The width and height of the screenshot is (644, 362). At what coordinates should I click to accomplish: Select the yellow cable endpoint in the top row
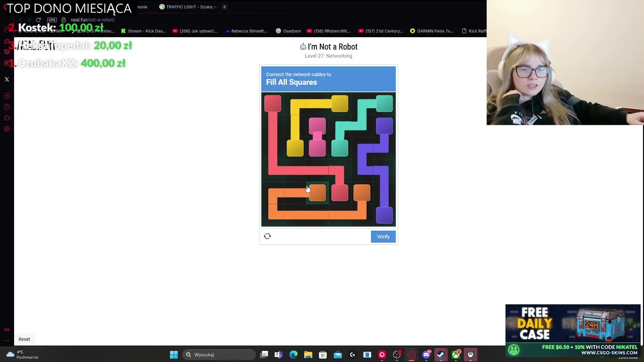[340, 104]
